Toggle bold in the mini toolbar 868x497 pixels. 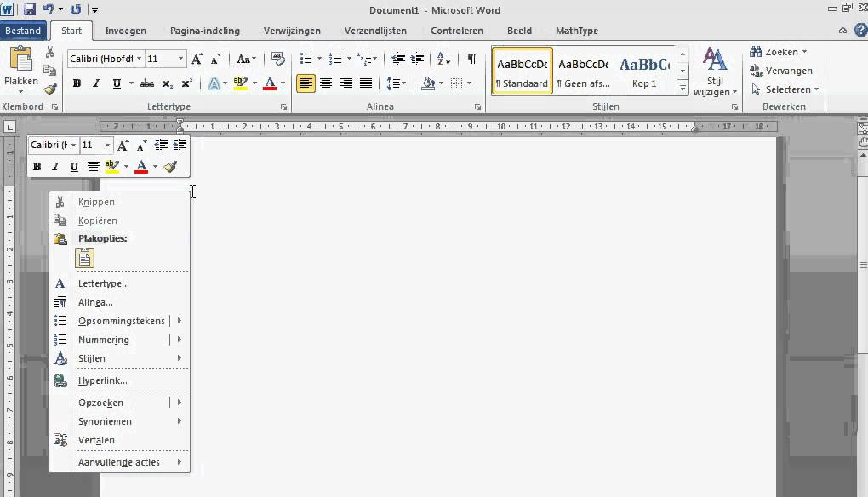click(37, 167)
